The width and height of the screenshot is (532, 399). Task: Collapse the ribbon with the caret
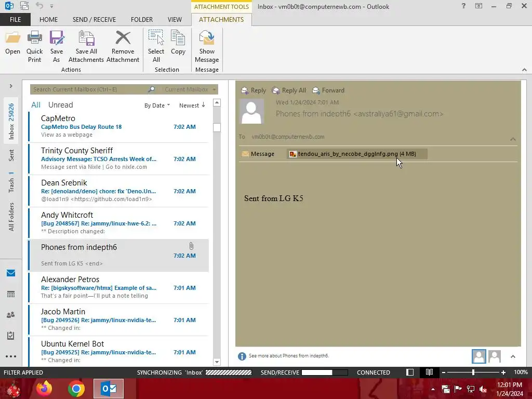point(524,70)
